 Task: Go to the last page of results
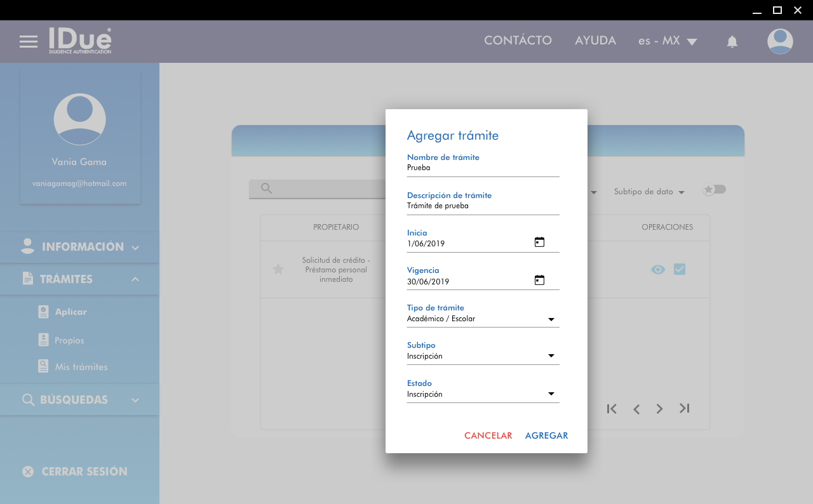tap(684, 409)
